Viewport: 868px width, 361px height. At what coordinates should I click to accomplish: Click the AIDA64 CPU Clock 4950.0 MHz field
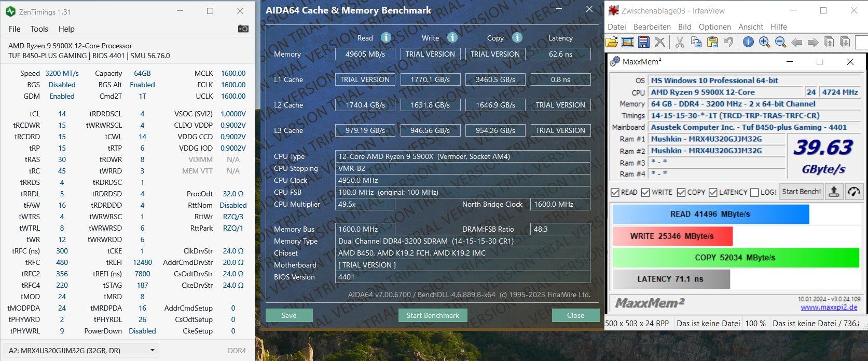[463, 180]
